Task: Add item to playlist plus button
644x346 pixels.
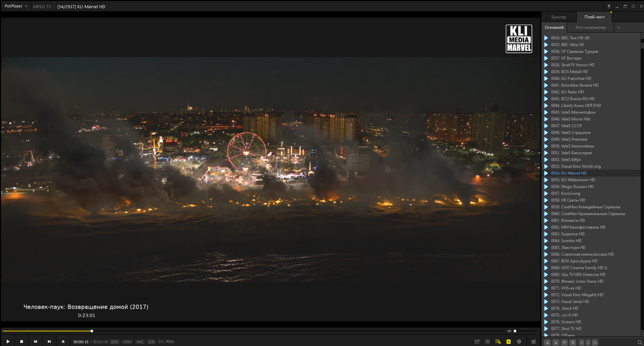Action: click(582, 342)
